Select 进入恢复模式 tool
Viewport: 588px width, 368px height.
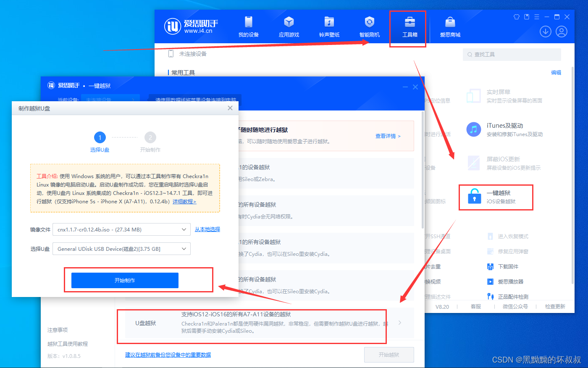click(x=507, y=237)
